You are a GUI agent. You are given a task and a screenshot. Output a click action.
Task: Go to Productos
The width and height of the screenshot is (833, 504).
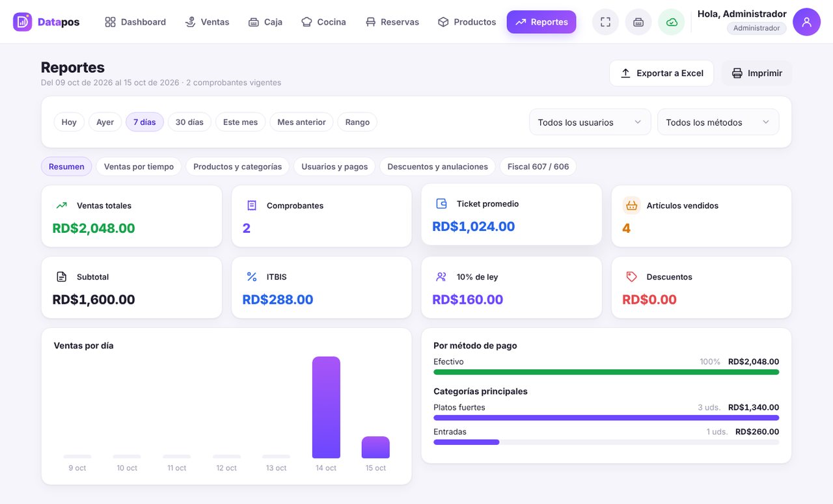click(x=467, y=22)
